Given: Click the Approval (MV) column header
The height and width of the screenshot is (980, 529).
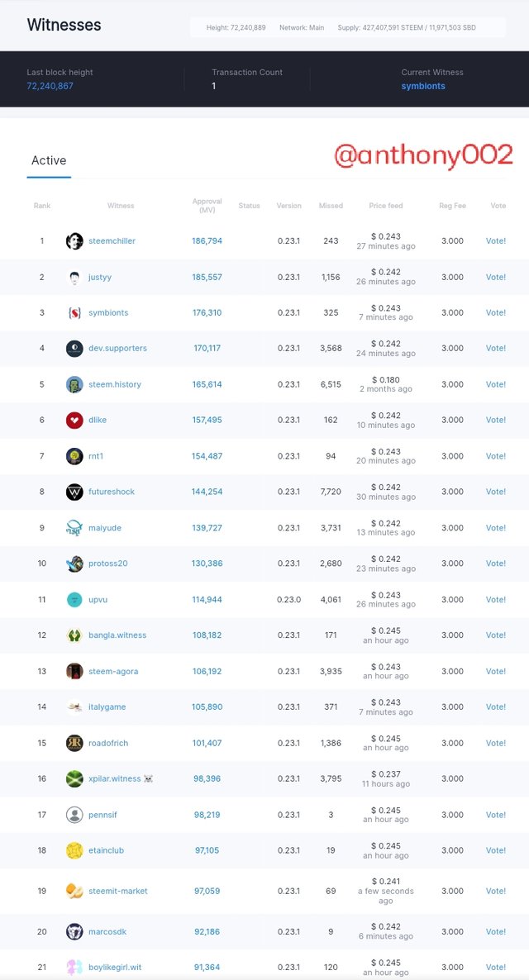Looking at the screenshot, I should (207, 205).
